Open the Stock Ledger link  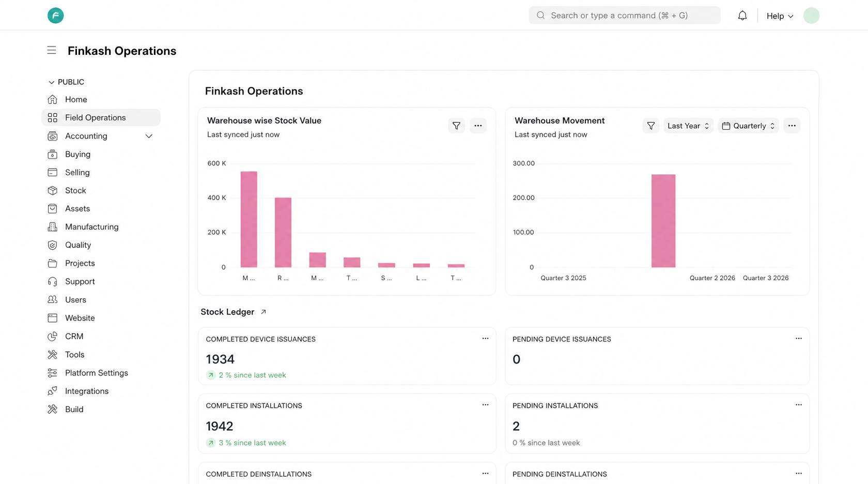point(227,312)
